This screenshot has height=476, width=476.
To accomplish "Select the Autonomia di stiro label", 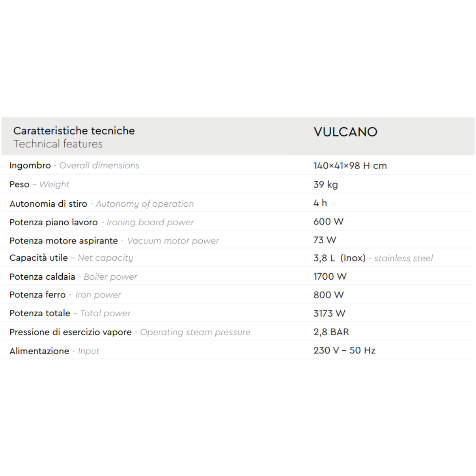I will (x=101, y=204).
